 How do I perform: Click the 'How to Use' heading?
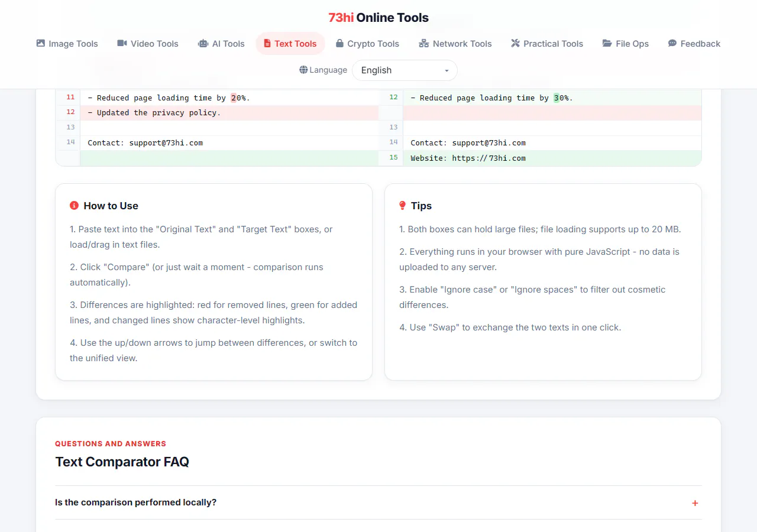[x=111, y=206]
